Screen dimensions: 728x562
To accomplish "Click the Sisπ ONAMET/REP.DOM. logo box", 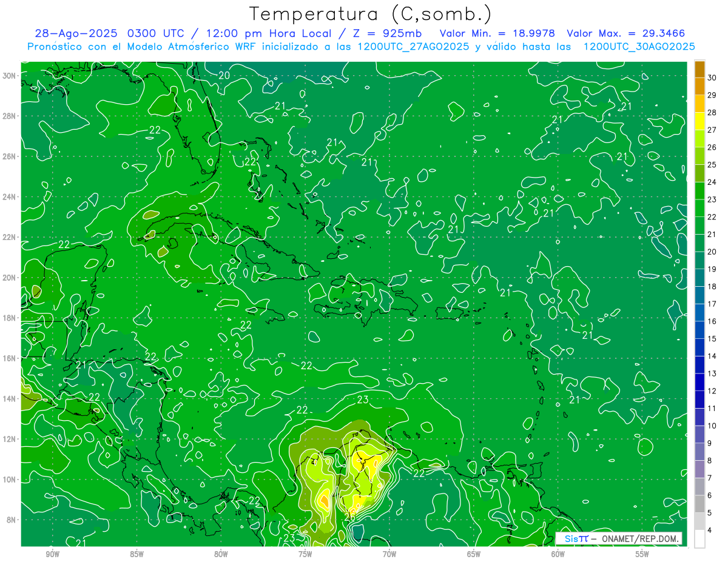I will 619,538.
